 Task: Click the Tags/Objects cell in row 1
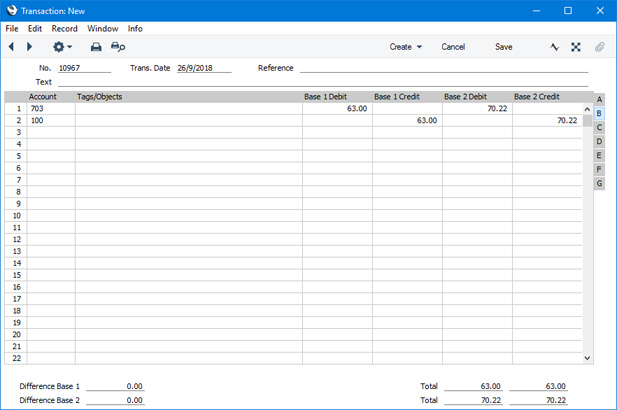tap(189, 109)
